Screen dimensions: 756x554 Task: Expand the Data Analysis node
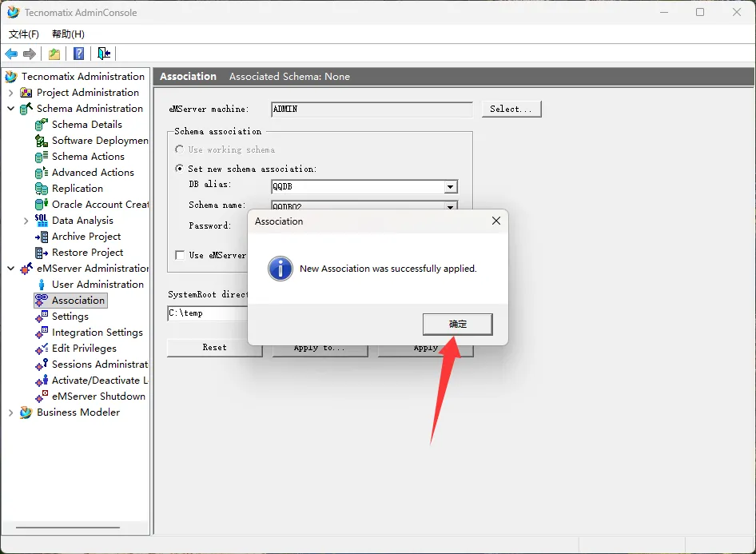point(26,221)
